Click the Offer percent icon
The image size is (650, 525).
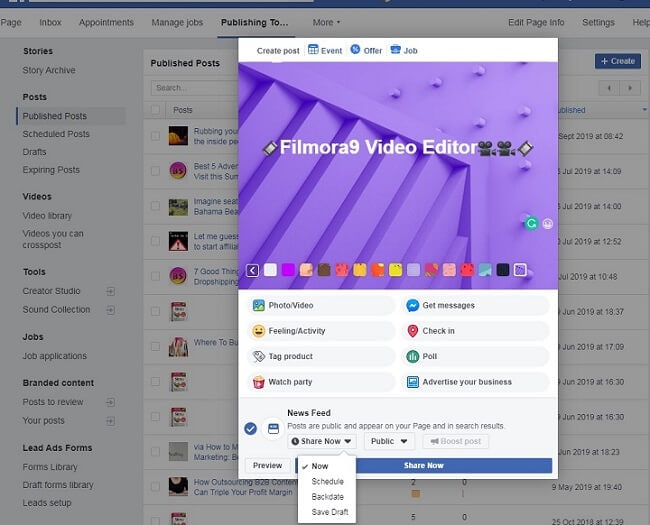point(355,49)
